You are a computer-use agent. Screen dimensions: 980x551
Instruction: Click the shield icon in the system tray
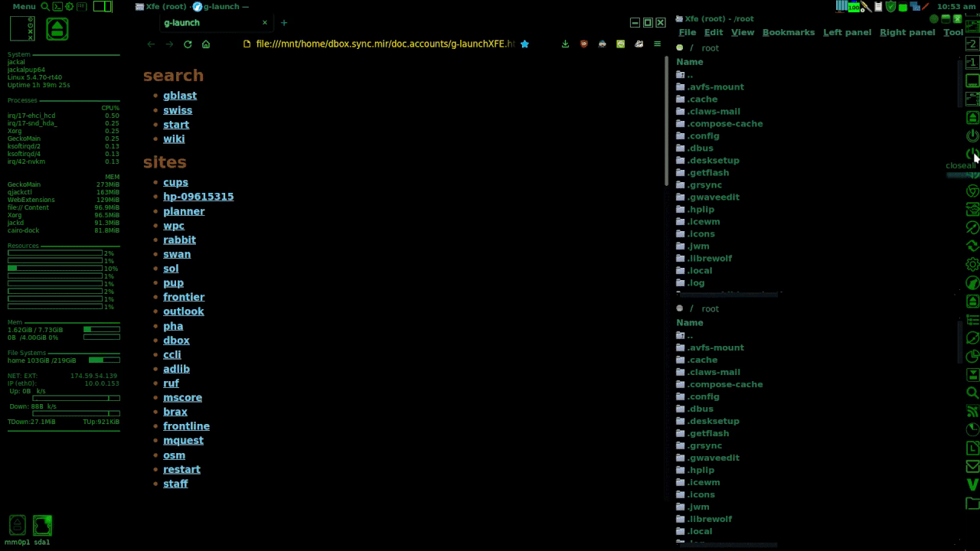890,7
